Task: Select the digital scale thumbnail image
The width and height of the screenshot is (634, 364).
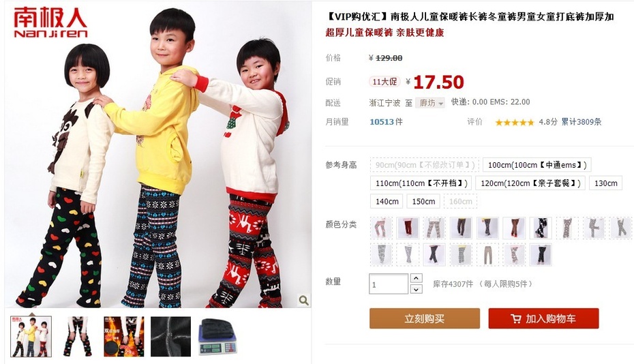Action: pyautogui.click(x=217, y=337)
